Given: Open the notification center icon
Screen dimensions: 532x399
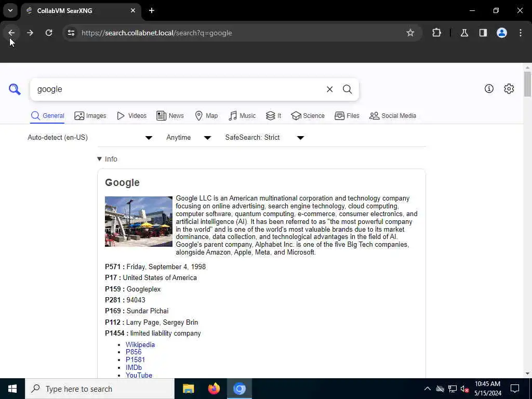Looking at the screenshot, I should click(515, 389).
